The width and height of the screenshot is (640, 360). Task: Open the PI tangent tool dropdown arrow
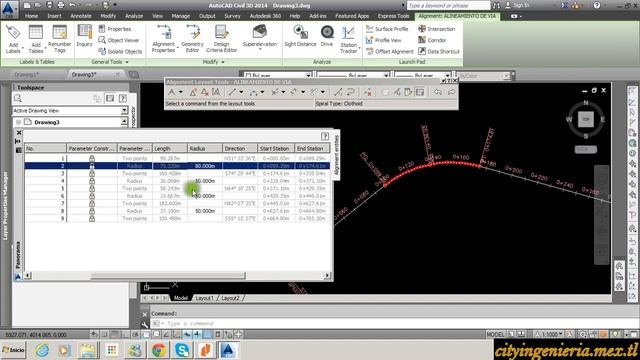[180, 92]
